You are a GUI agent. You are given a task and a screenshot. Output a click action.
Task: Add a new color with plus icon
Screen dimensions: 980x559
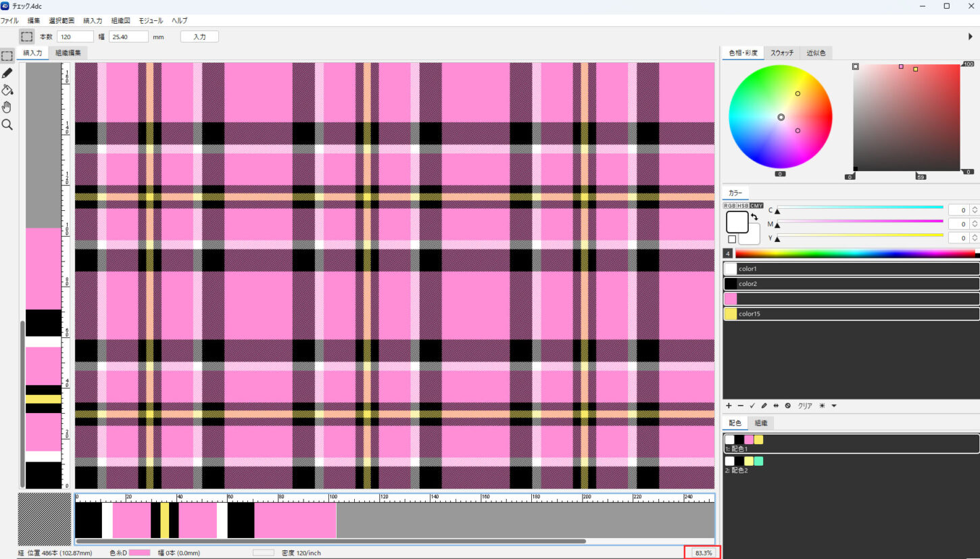729,406
